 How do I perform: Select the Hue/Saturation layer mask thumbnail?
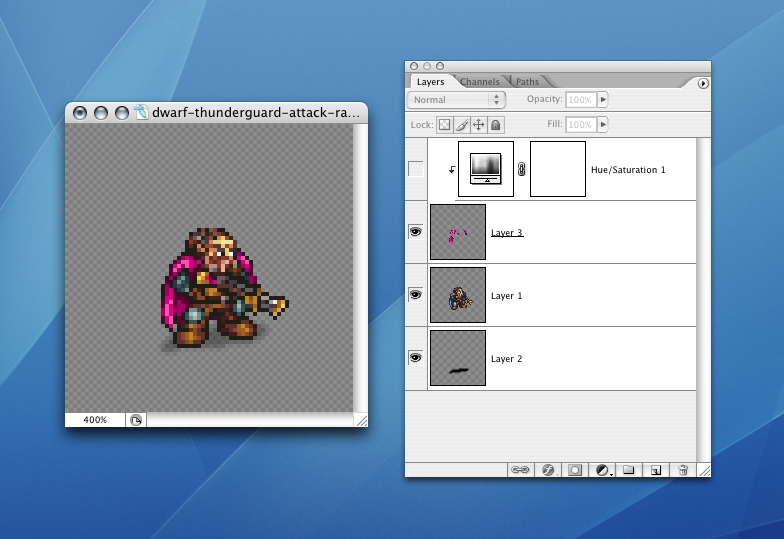[558, 169]
